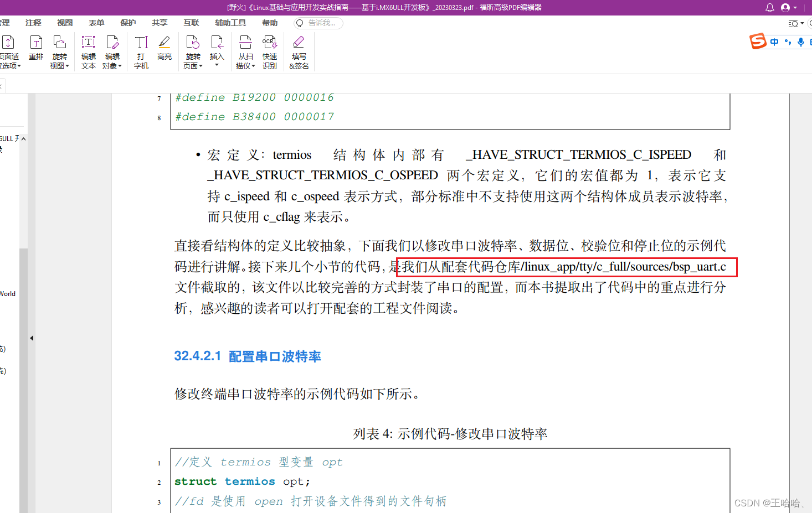Click the 旋转页面 rotate pages icon
Image resolution: width=812 pixels, height=513 pixels.
coord(193,43)
